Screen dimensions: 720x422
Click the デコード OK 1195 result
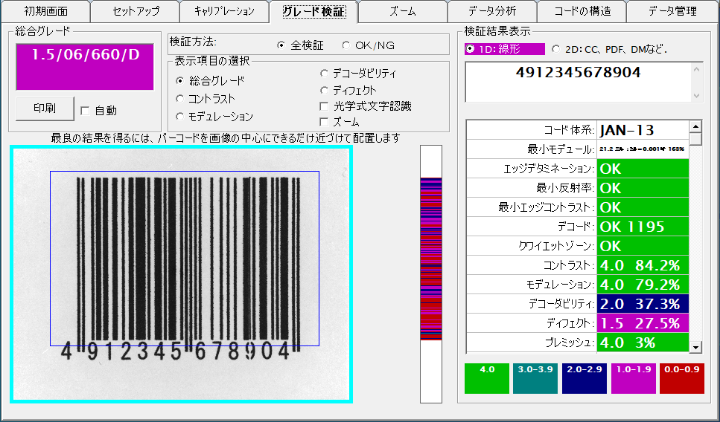643,226
